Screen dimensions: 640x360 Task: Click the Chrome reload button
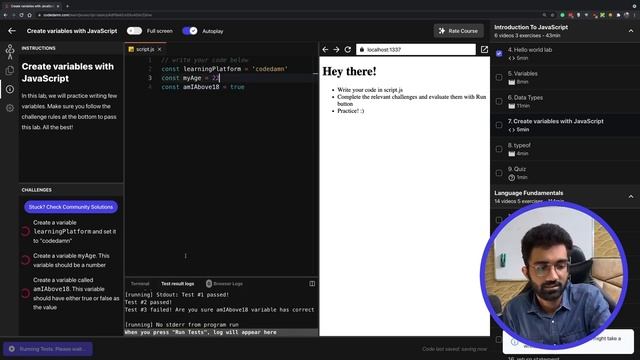pyautogui.click(x=22, y=15)
